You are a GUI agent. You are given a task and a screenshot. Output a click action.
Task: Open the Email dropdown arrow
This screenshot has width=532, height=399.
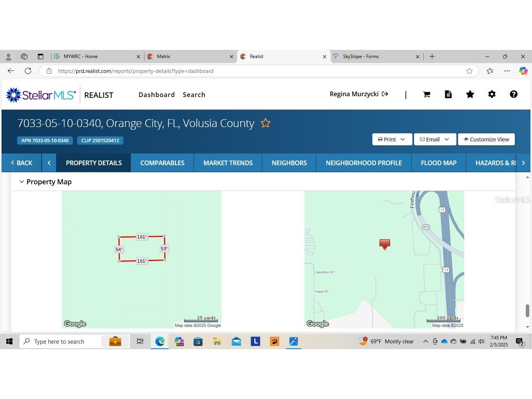click(447, 139)
